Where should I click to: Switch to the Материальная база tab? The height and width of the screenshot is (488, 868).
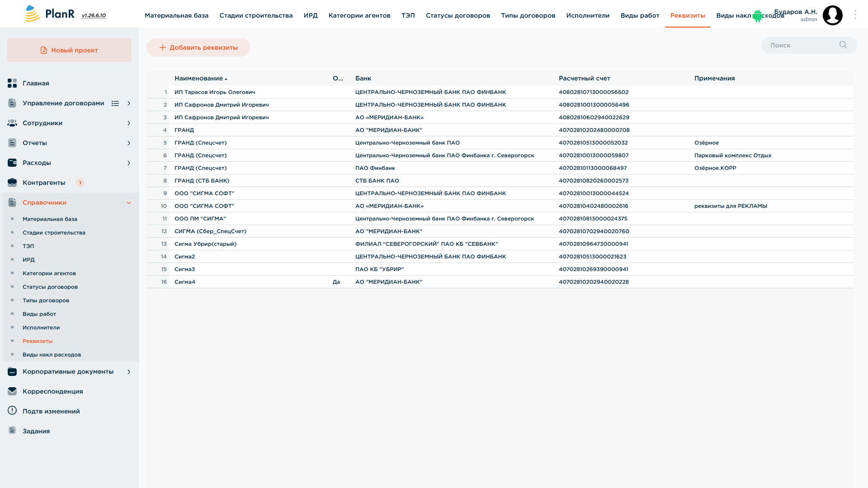point(176,15)
